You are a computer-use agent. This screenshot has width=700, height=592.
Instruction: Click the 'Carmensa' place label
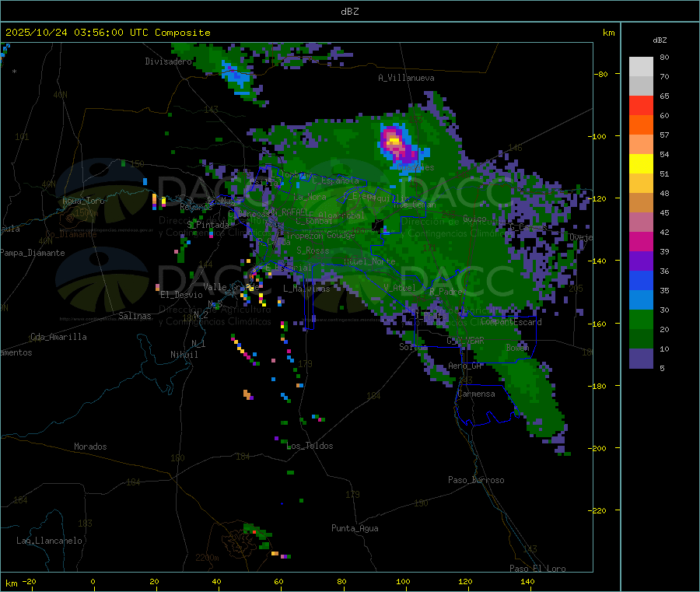tap(476, 394)
